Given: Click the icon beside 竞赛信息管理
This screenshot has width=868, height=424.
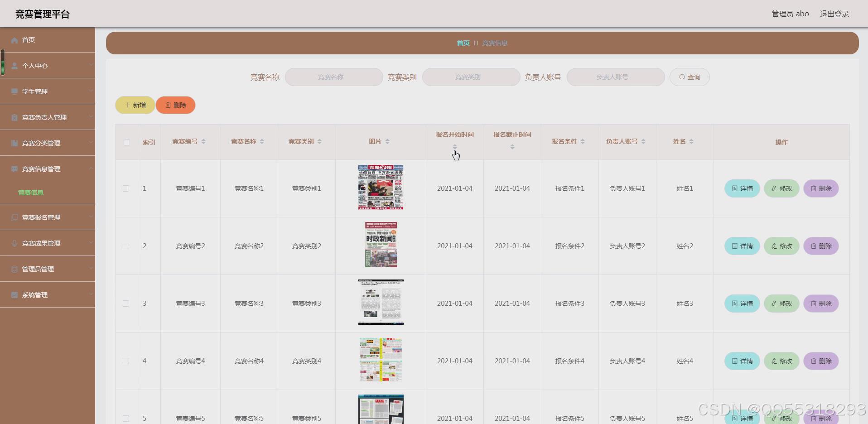Looking at the screenshot, I should tap(14, 169).
